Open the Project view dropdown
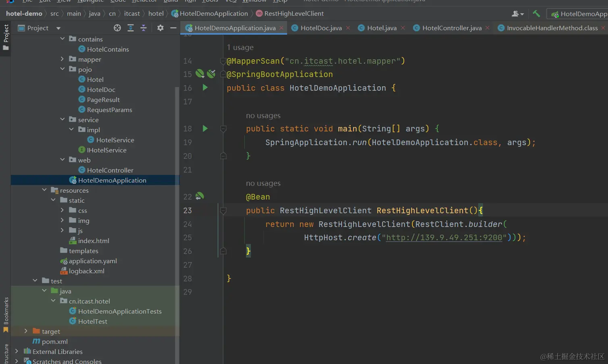Screen dimensions: 608x364 58,28
